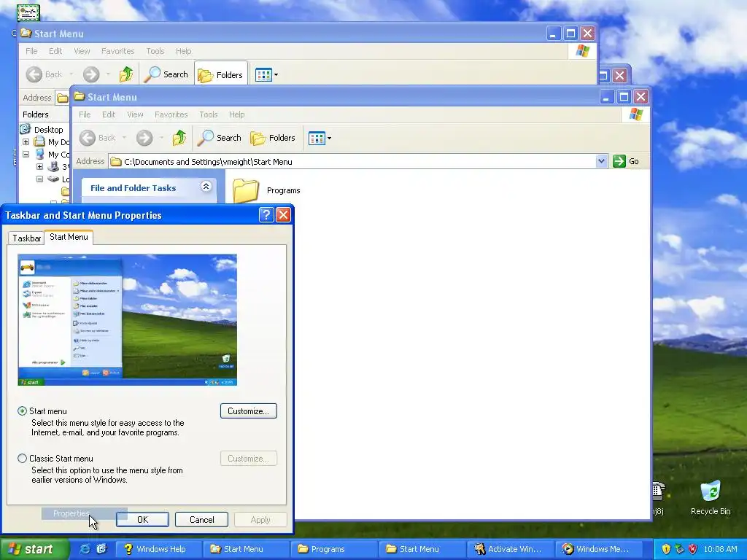Click the telephone desktop icon near Recycle Bin
This screenshot has height=560, width=747.
click(658, 492)
